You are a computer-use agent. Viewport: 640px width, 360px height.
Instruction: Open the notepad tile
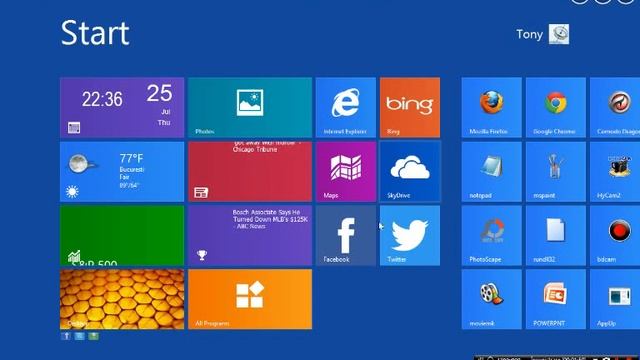tap(491, 171)
